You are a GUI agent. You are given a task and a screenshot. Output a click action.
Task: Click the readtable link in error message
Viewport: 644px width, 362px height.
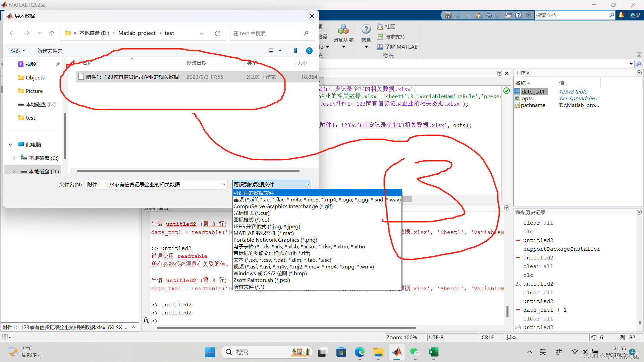click(192, 256)
